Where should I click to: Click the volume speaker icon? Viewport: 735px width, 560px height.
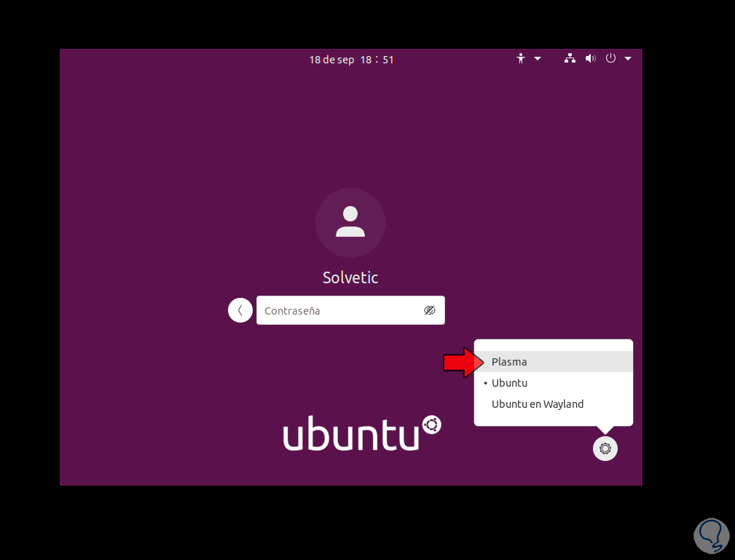[590, 58]
